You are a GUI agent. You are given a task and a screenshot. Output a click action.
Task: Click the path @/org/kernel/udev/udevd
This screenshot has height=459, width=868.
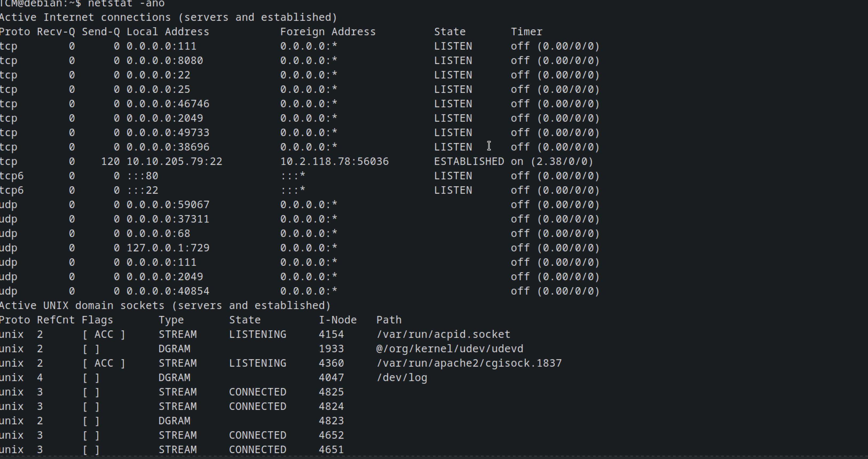click(x=450, y=349)
